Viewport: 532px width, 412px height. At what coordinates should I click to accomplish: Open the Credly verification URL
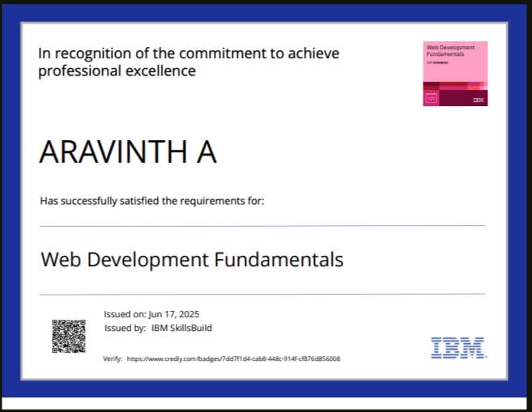(x=233, y=359)
